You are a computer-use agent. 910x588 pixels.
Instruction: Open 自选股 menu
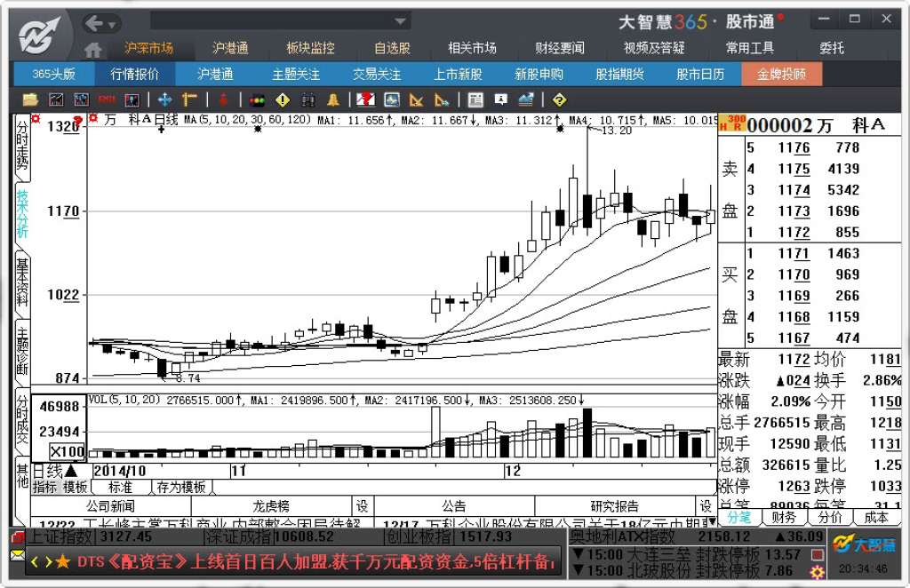392,48
